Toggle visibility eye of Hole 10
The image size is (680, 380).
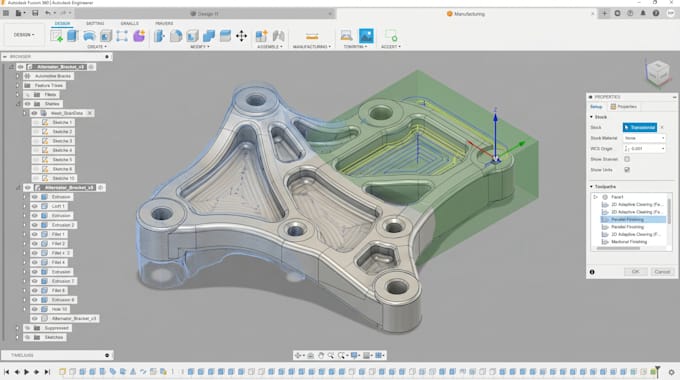(x=35, y=309)
